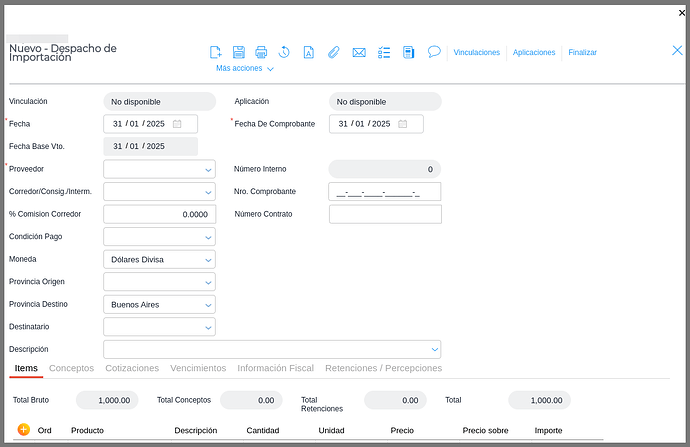Add item row with orange plus button
This screenshot has width=690, height=447.
coord(24,430)
